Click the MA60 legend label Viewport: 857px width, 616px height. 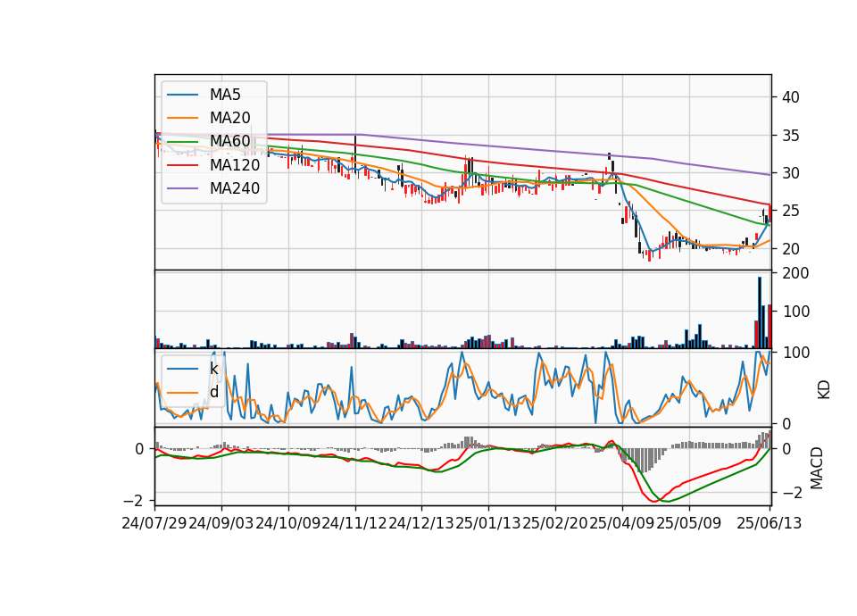point(229,142)
